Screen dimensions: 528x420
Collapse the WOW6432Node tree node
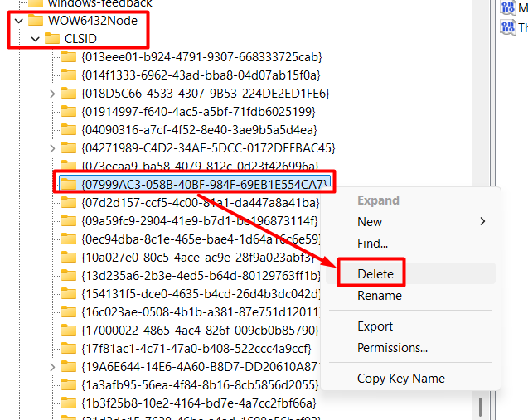click(x=17, y=20)
